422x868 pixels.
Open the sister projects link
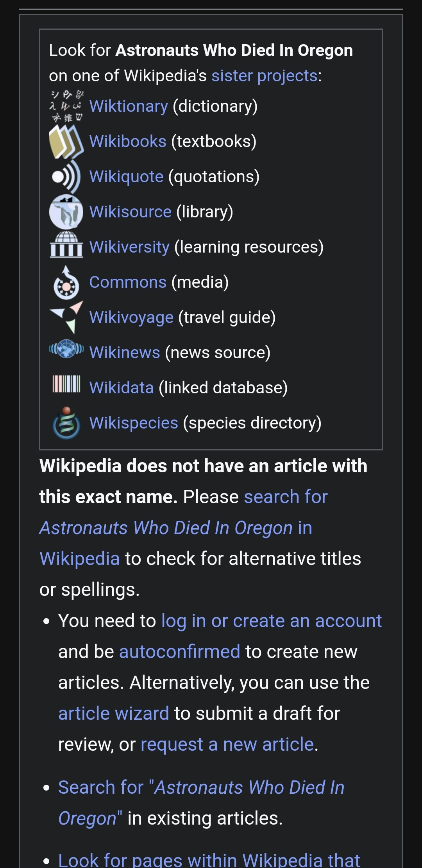click(x=265, y=75)
